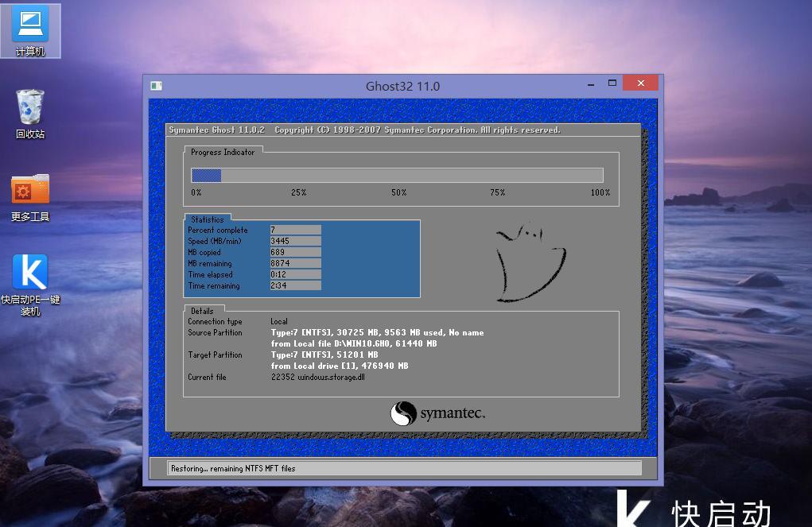Click the Ghost32 window system menu icon
Screen dimensions: 812x527
tap(157, 86)
